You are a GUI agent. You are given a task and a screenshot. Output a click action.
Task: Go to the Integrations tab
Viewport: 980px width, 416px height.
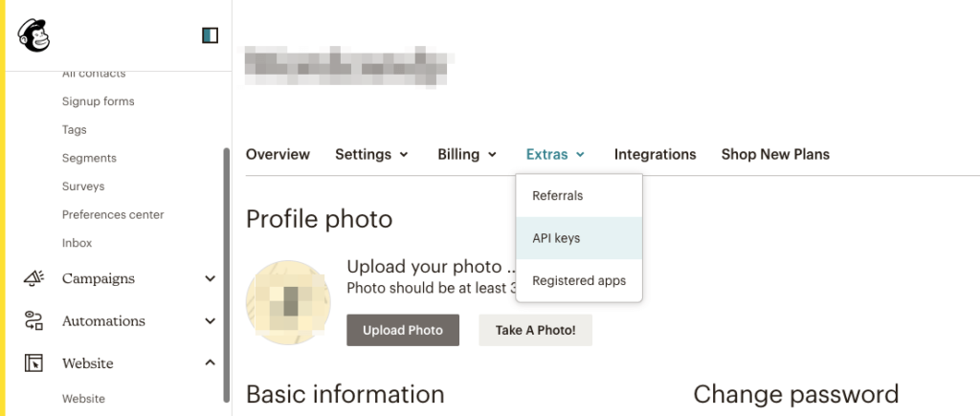[655, 154]
